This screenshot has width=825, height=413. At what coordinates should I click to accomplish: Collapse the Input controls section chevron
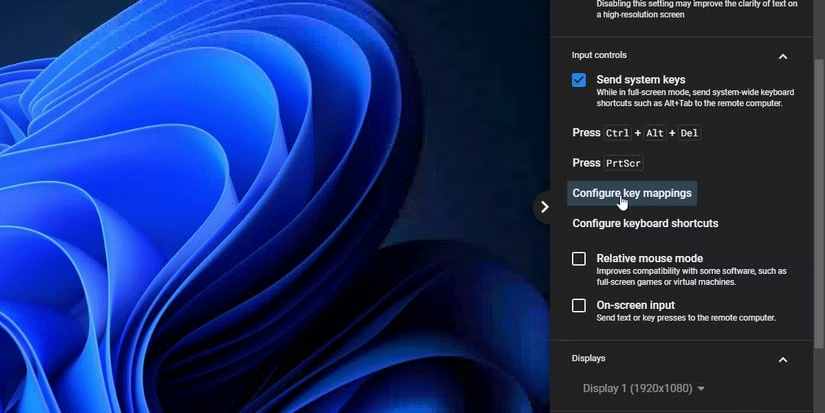coord(783,57)
